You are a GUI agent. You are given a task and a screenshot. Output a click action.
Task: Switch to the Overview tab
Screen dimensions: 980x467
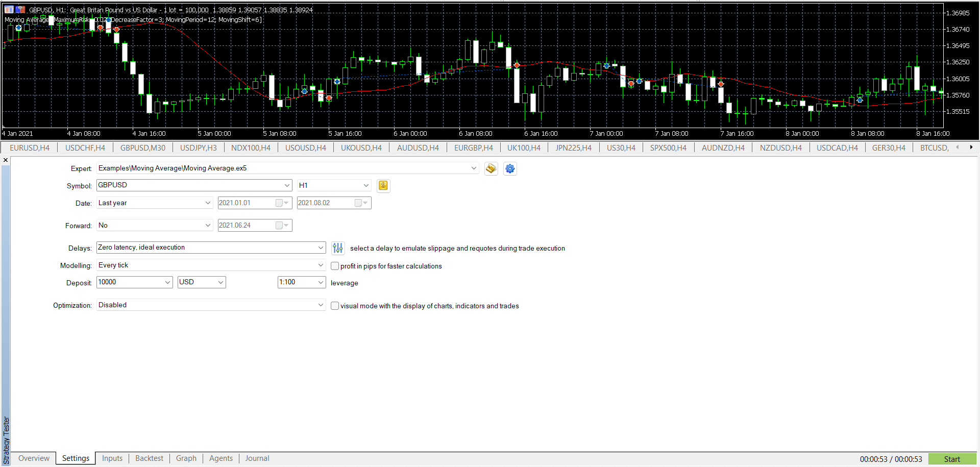click(x=34, y=458)
